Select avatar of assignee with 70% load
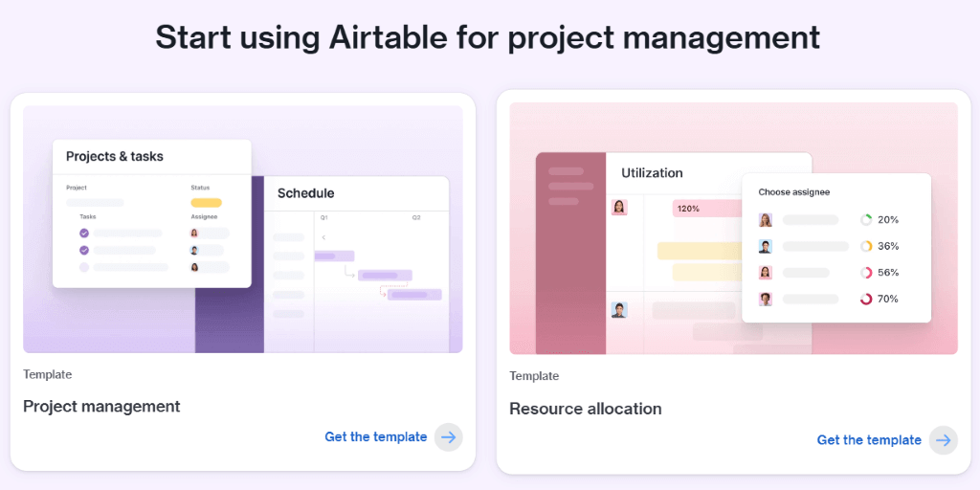The width and height of the screenshot is (980, 490). tap(765, 299)
